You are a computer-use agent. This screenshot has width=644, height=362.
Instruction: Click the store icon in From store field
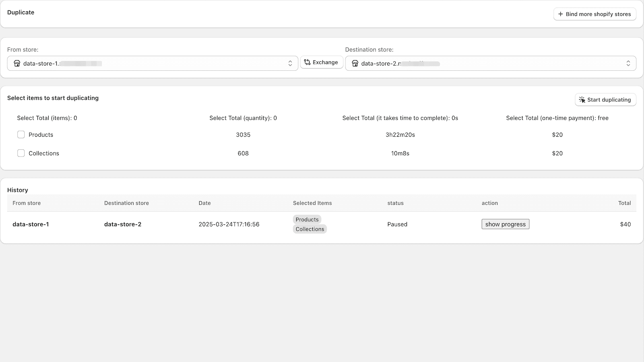17,63
